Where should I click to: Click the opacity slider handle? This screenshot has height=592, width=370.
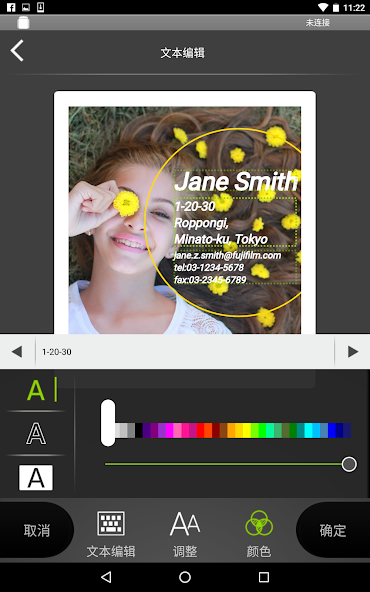(349, 464)
